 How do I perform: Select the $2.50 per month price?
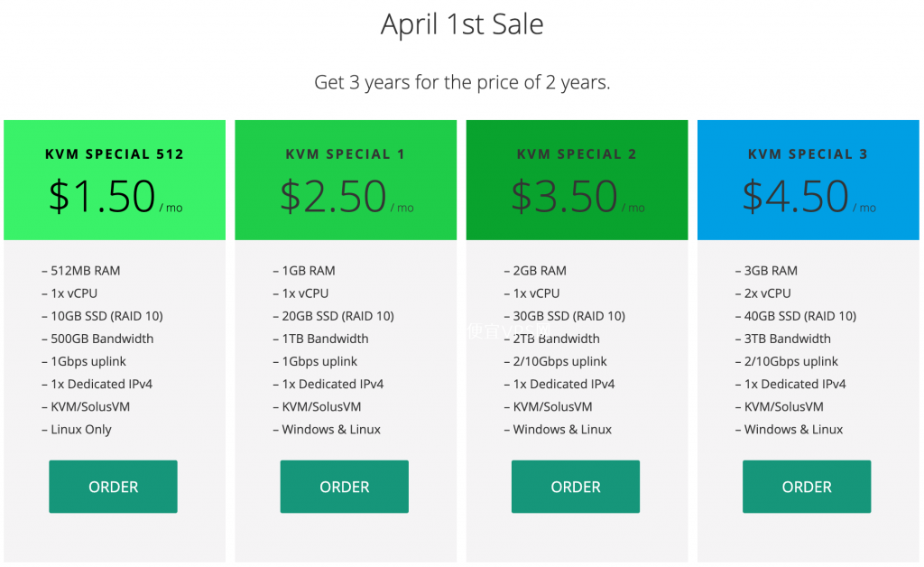point(346,196)
